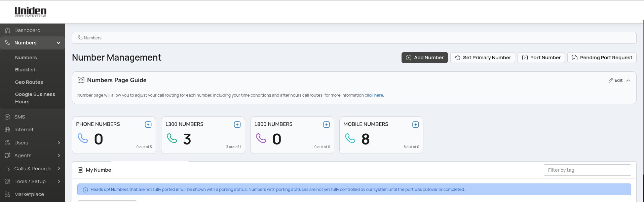Click the Marketplace grid icon
The width and height of the screenshot is (644, 202).
click(x=7, y=194)
